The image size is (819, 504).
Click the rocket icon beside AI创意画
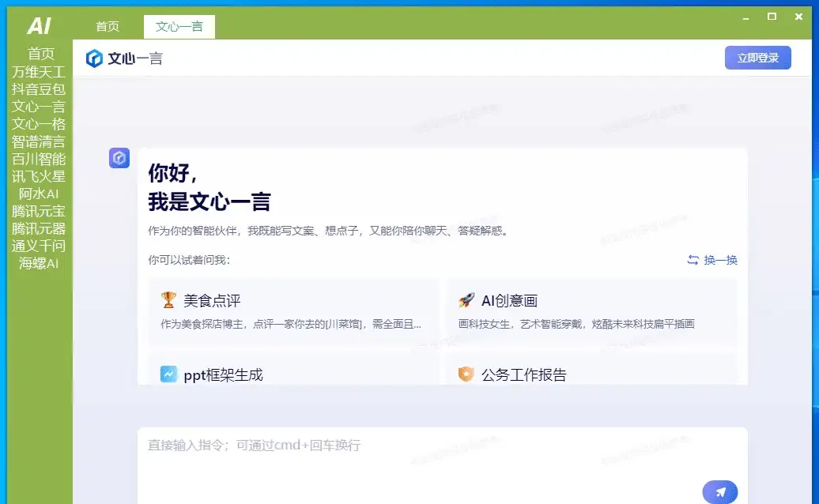point(466,300)
